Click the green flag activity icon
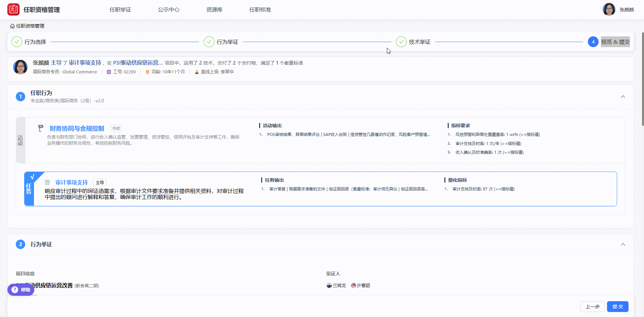Image resolution: width=644 pixels, height=317 pixels. (x=41, y=128)
